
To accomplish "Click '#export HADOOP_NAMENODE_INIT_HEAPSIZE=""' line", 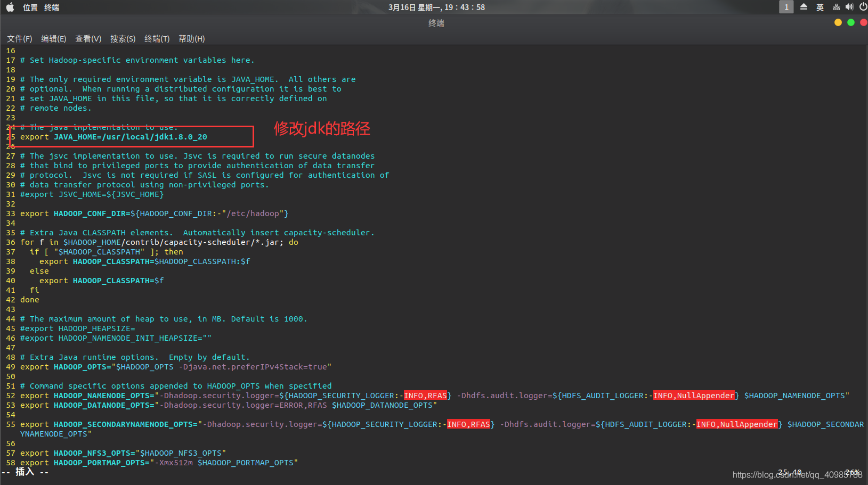I will point(116,338).
